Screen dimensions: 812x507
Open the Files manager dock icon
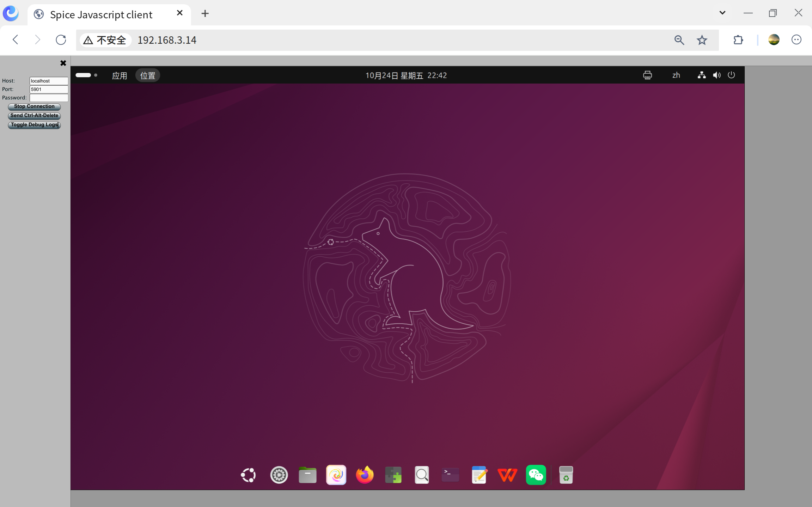pyautogui.click(x=307, y=475)
